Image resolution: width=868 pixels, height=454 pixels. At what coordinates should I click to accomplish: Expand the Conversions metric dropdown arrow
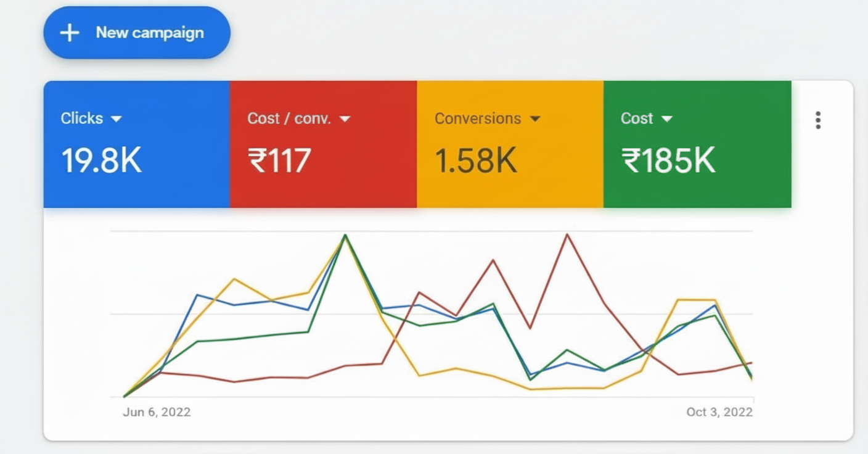point(535,119)
